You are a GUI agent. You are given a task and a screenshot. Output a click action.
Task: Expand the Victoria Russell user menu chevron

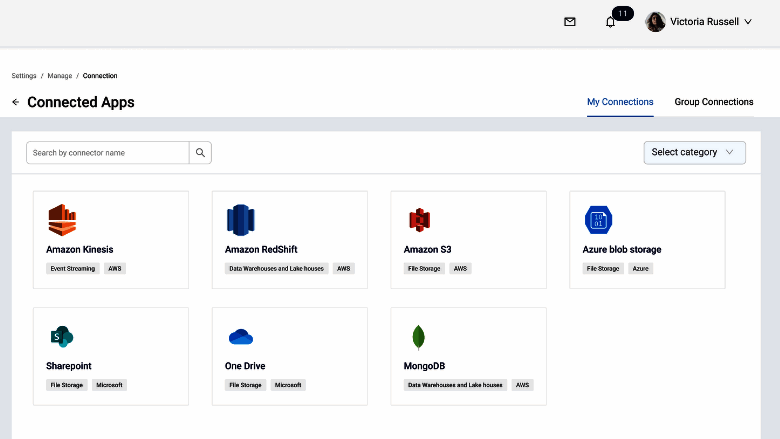point(748,22)
